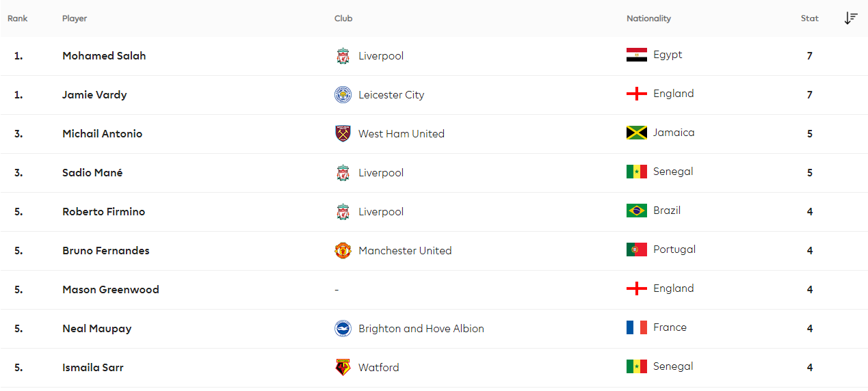Click the Nationality column header

[648, 18]
